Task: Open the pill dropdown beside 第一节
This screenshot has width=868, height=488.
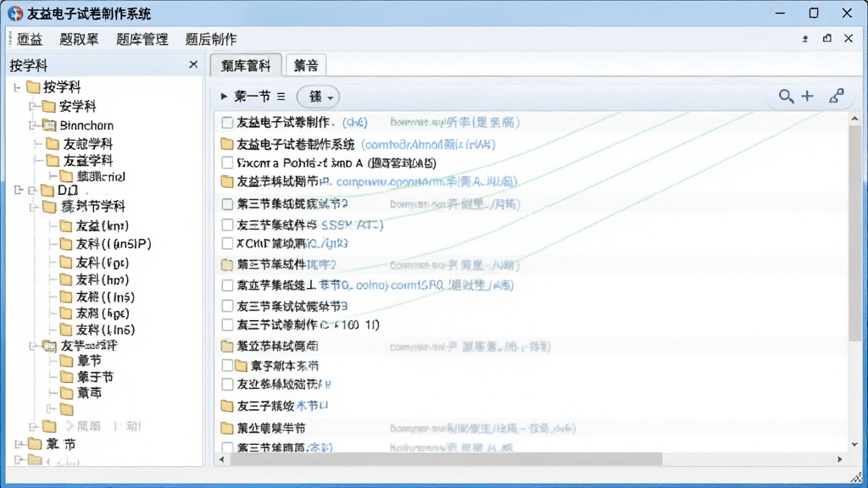Action: (319, 97)
